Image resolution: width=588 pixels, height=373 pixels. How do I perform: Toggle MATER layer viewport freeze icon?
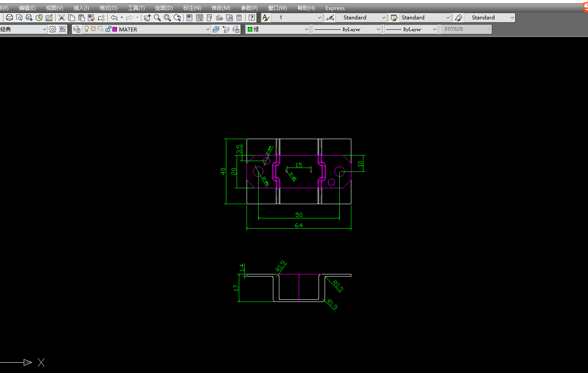100,29
